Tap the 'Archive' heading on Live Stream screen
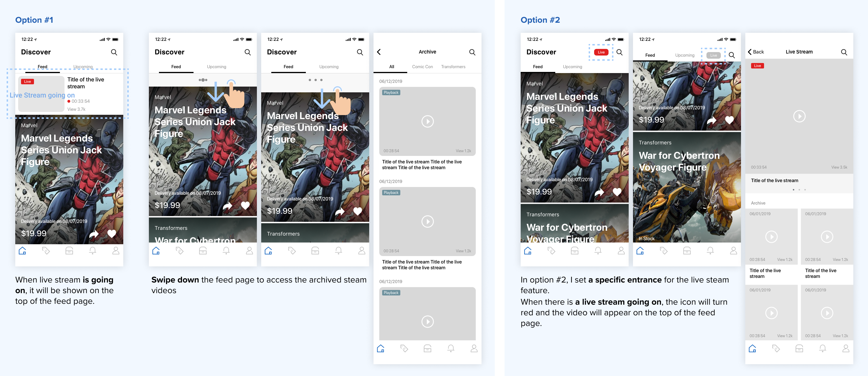Viewport: 868px width, 376px height. coord(758,203)
